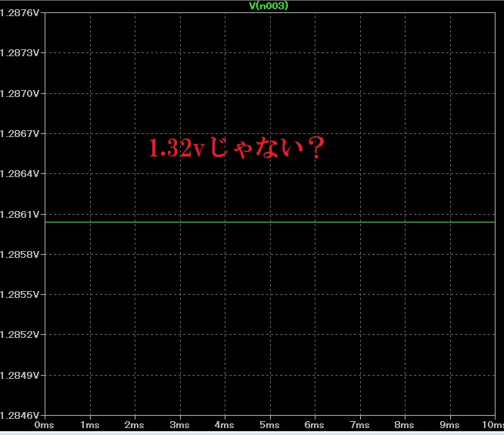
Task: Click the green waveform trace line
Action: tap(269, 222)
